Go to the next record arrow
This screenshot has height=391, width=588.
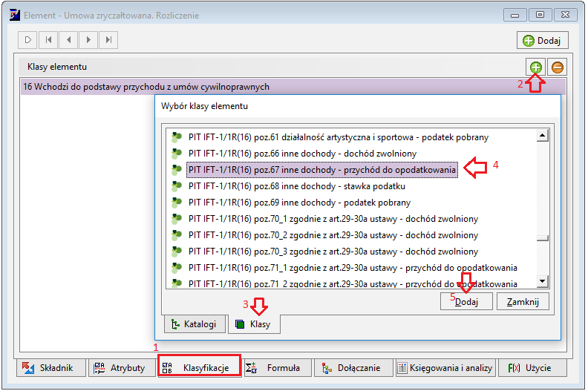(88, 40)
